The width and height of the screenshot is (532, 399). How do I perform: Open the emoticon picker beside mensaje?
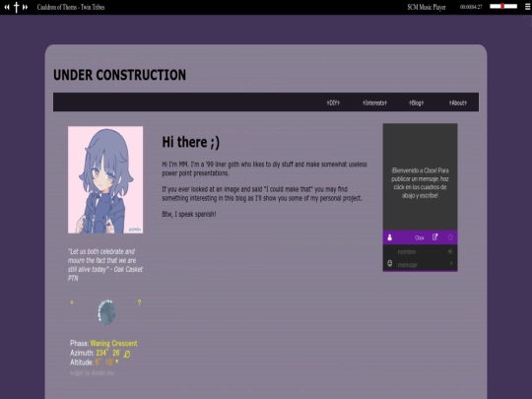390,263
